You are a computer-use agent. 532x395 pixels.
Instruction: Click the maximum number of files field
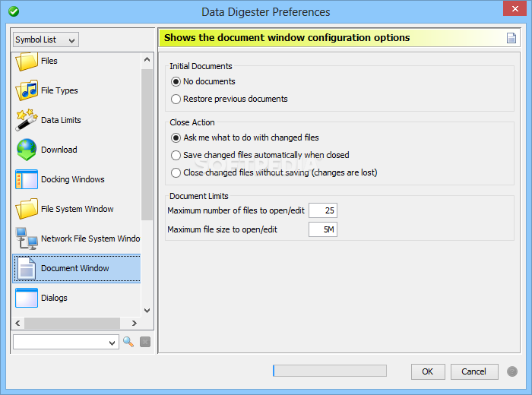[323, 210]
